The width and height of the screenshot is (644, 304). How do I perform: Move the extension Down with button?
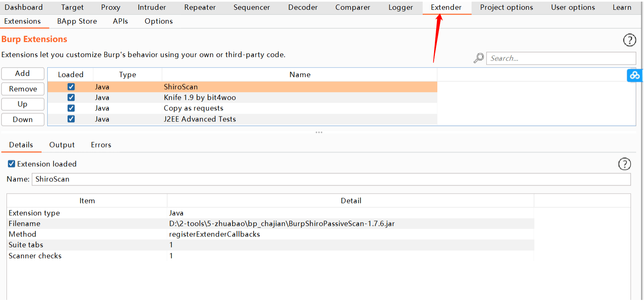[23, 119]
